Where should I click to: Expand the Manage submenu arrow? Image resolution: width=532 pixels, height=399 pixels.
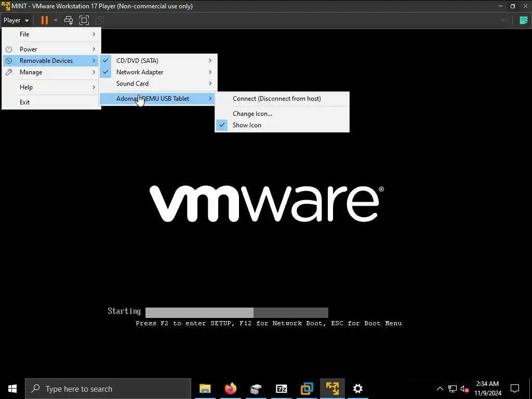click(x=94, y=72)
